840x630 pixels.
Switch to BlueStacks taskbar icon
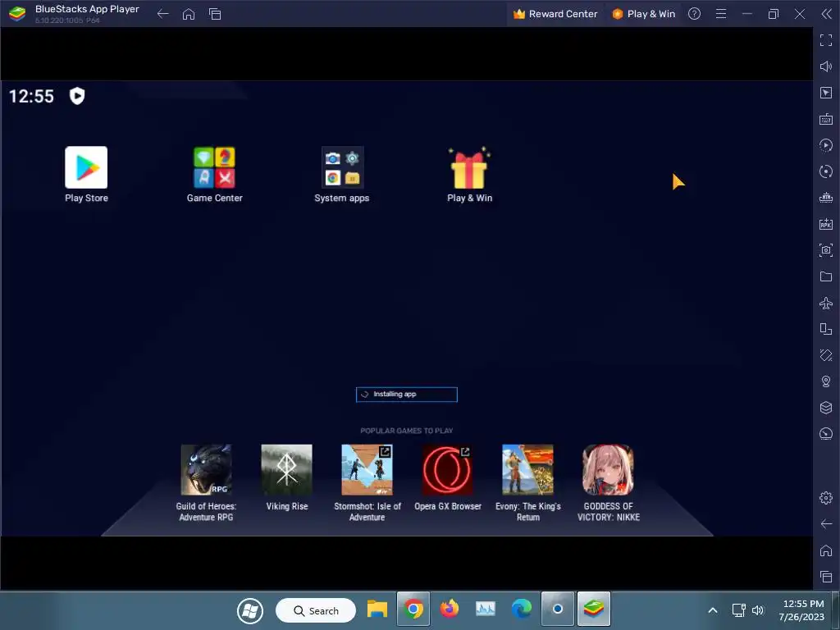point(594,609)
